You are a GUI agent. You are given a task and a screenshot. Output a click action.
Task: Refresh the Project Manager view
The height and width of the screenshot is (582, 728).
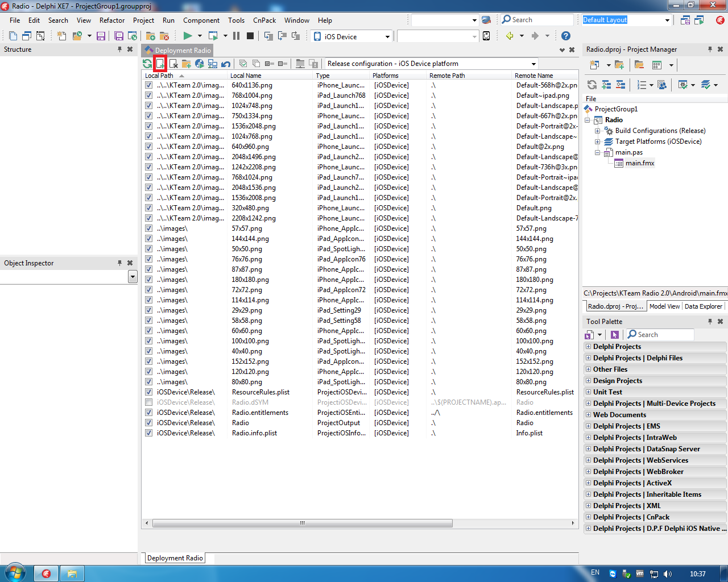(x=592, y=85)
